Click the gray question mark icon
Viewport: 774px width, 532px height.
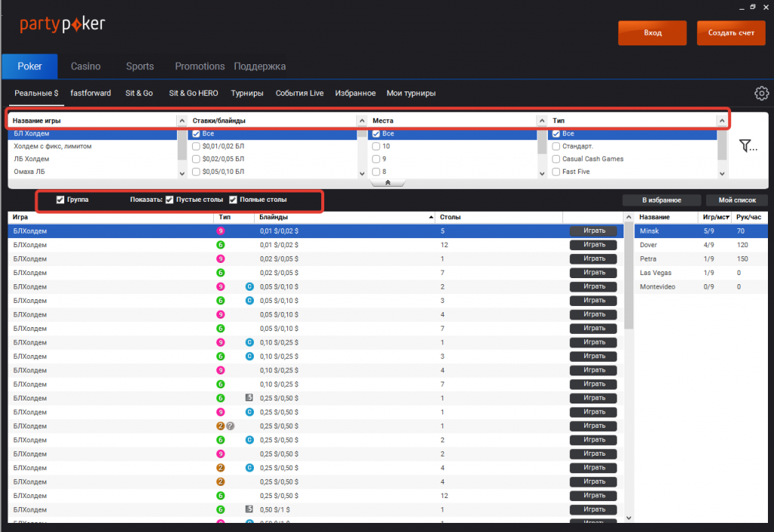coord(231,426)
